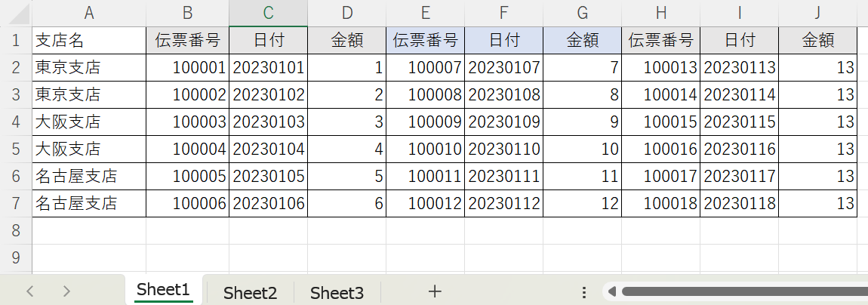Select column C header
The height and width of the screenshot is (305, 868).
(x=269, y=13)
